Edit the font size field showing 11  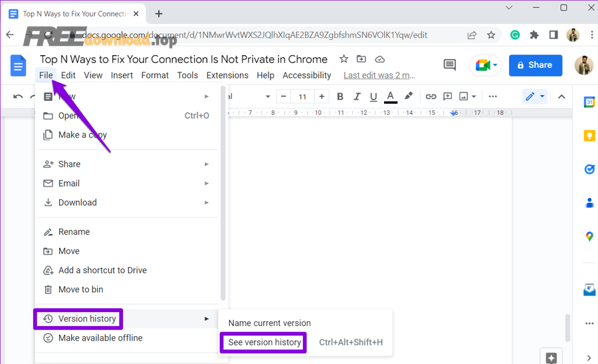pos(302,96)
